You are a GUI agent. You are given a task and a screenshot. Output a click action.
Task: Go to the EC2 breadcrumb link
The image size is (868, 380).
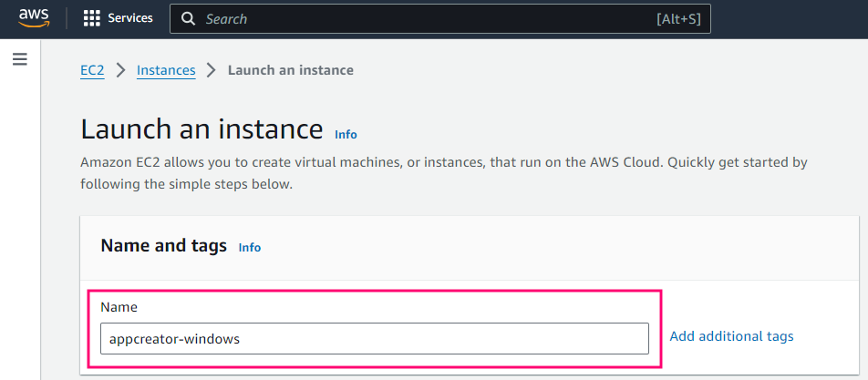click(92, 70)
